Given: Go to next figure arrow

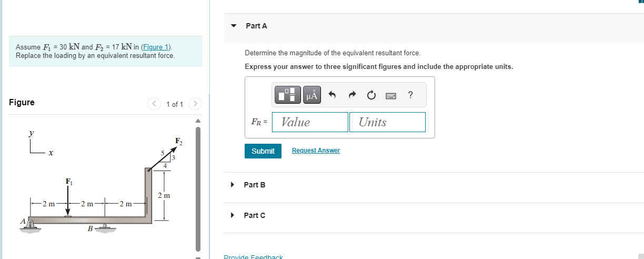Looking at the screenshot, I should 194,104.
